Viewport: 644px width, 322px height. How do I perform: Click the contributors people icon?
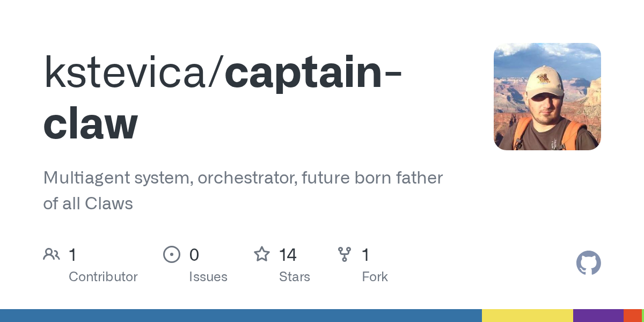(x=52, y=254)
